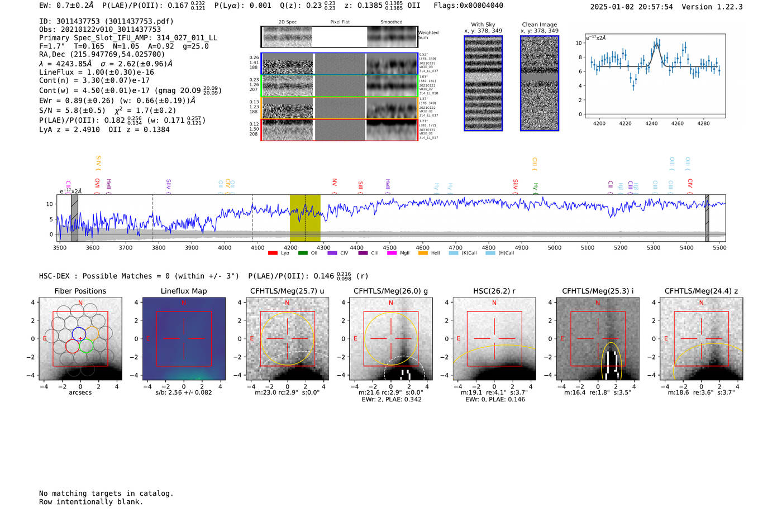The height and width of the screenshot is (532, 782).
Task: Select the CFHTLS/Meg(25.7) u band image
Action: point(287,339)
